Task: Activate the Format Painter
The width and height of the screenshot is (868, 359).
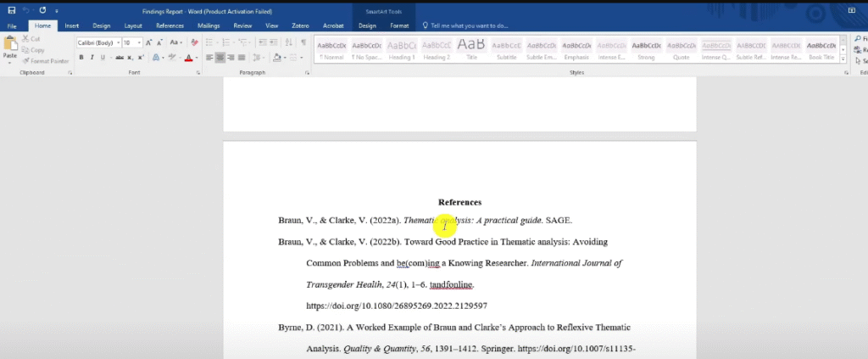Action: (46, 61)
